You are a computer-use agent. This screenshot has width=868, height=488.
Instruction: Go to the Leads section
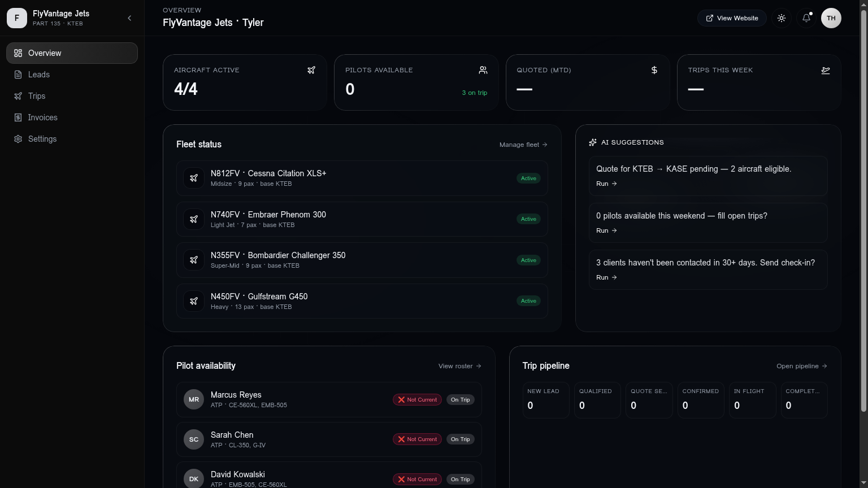[72, 75]
